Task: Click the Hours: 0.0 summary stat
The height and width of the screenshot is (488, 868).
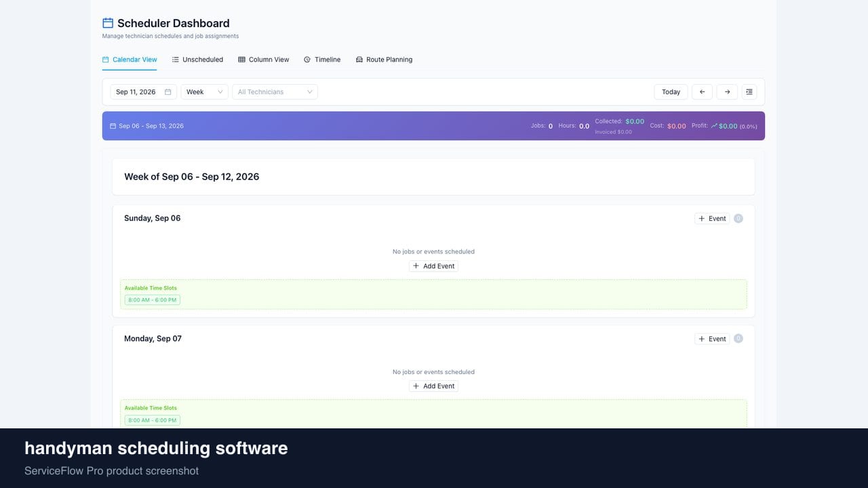Action: (574, 126)
